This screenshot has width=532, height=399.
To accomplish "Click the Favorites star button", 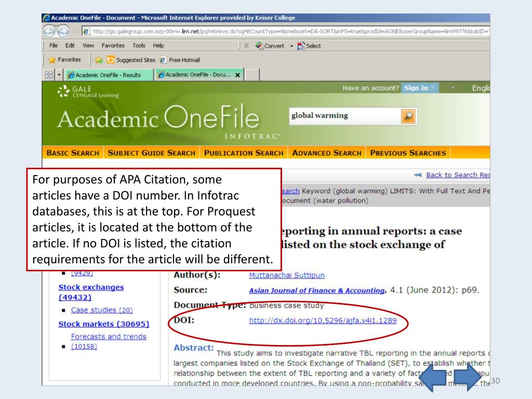I will (64, 60).
